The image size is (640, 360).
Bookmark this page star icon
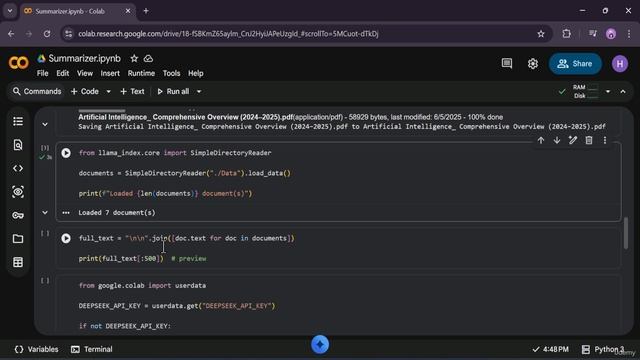tap(541, 34)
